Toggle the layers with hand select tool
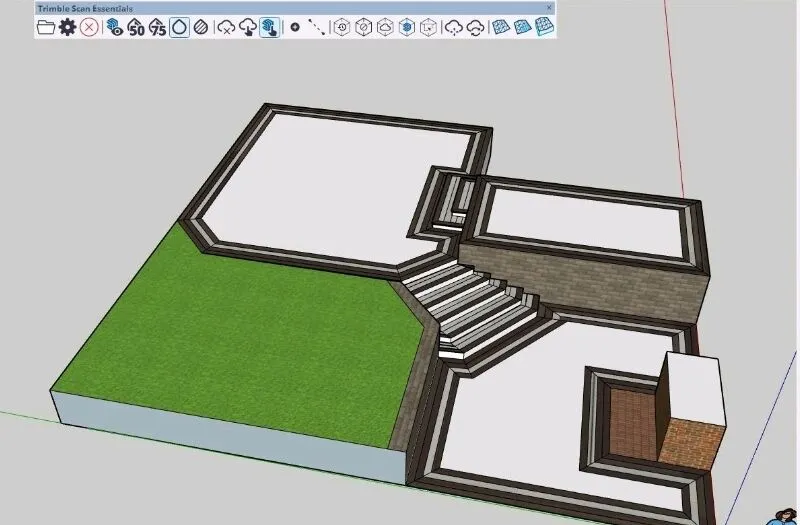Viewport: 800px width, 525px height. coord(269,27)
